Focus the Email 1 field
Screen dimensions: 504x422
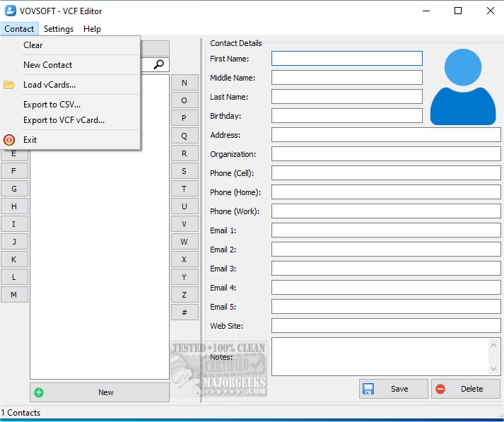[386, 230]
